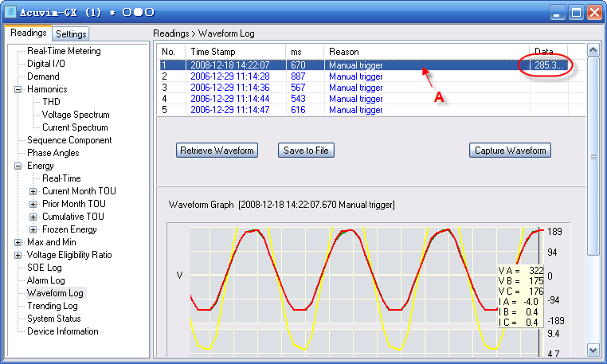Expand Frozen Energy node
The width and height of the screenshot is (607, 364).
click(33, 230)
